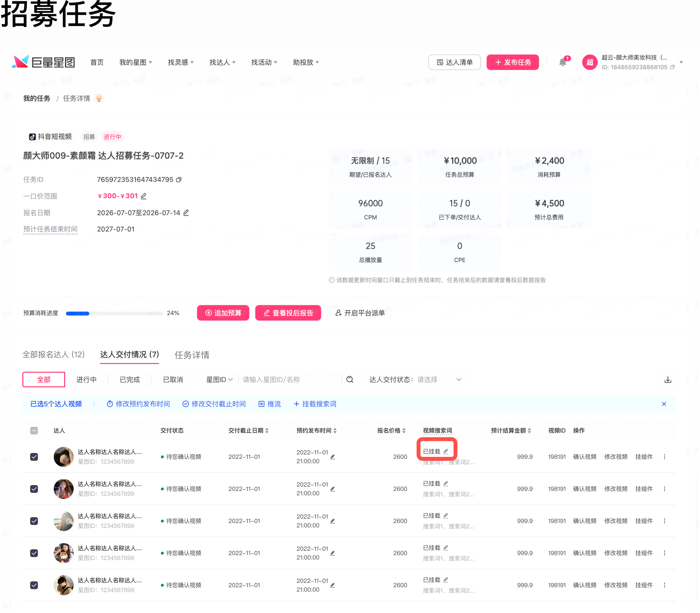Open more options in last creator row
The height and width of the screenshot is (613, 700).
coord(665,585)
